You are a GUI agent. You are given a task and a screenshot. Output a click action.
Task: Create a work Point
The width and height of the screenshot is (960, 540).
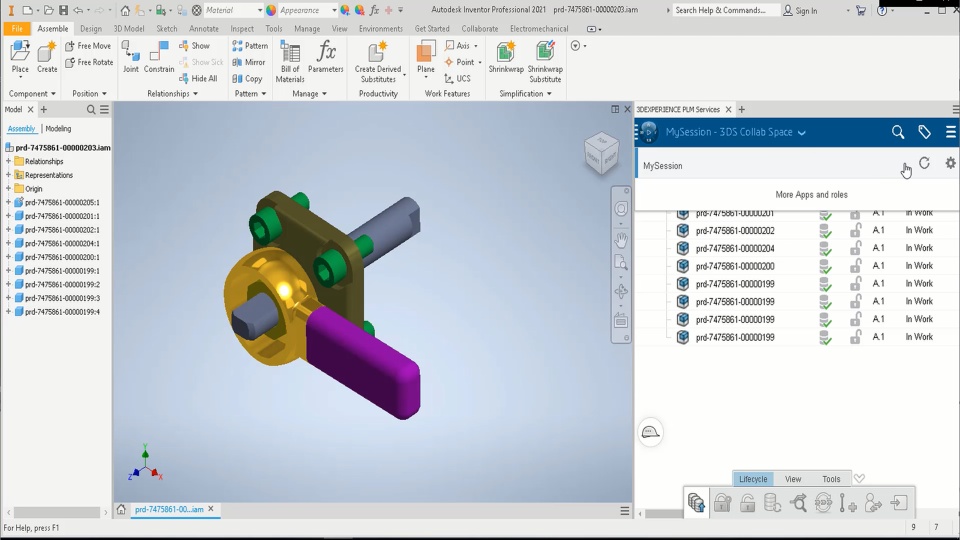pyautogui.click(x=462, y=62)
